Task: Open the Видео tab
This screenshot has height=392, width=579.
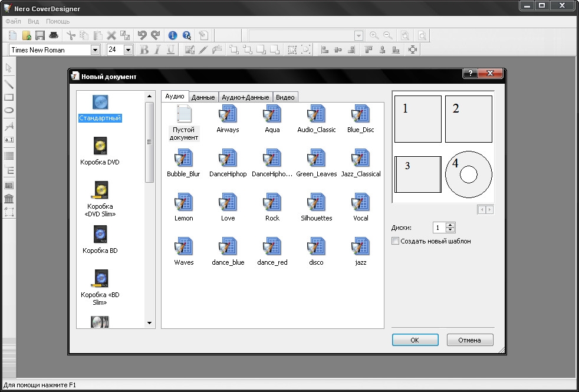Action: click(285, 97)
